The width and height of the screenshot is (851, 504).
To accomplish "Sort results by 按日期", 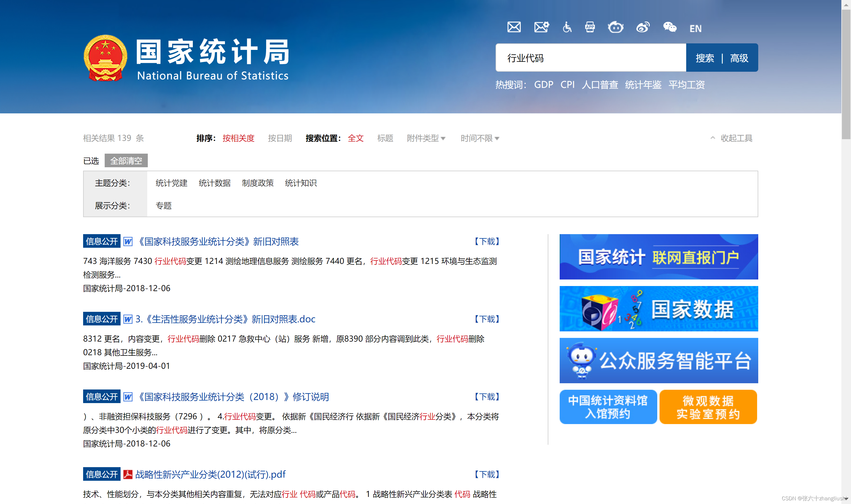I will click(x=280, y=138).
